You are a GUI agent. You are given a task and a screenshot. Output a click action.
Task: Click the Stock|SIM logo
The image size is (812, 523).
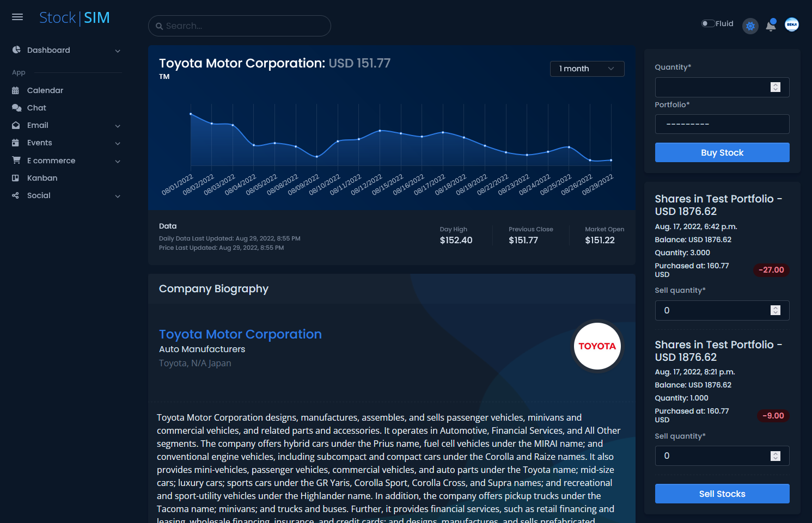[75, 18]
